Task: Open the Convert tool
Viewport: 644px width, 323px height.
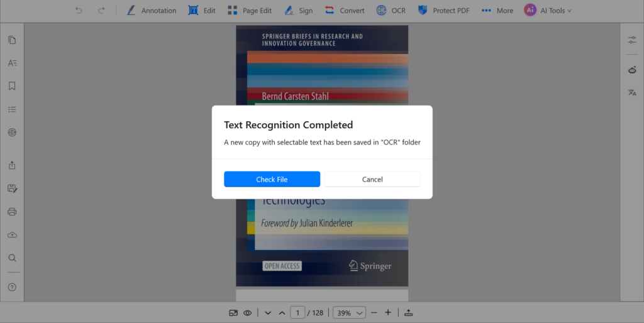Action: [x=345, y=11]
